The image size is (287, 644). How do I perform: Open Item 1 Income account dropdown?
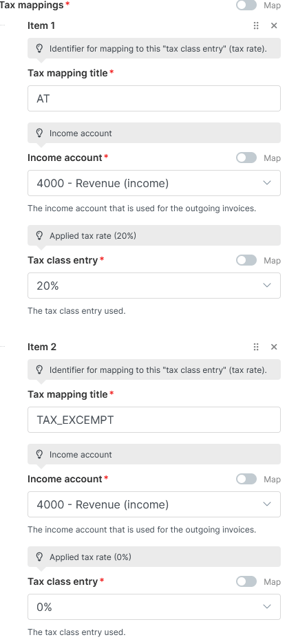pyautogui.click(x=154, y=183)
